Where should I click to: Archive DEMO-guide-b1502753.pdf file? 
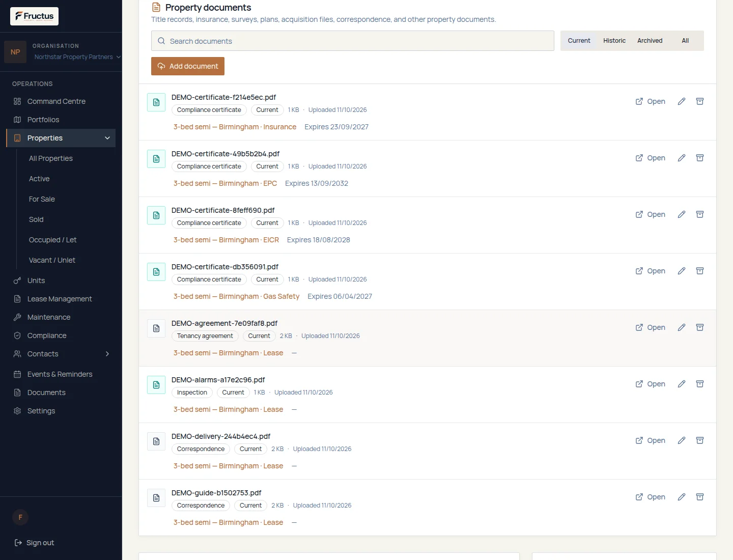point(700,497)
